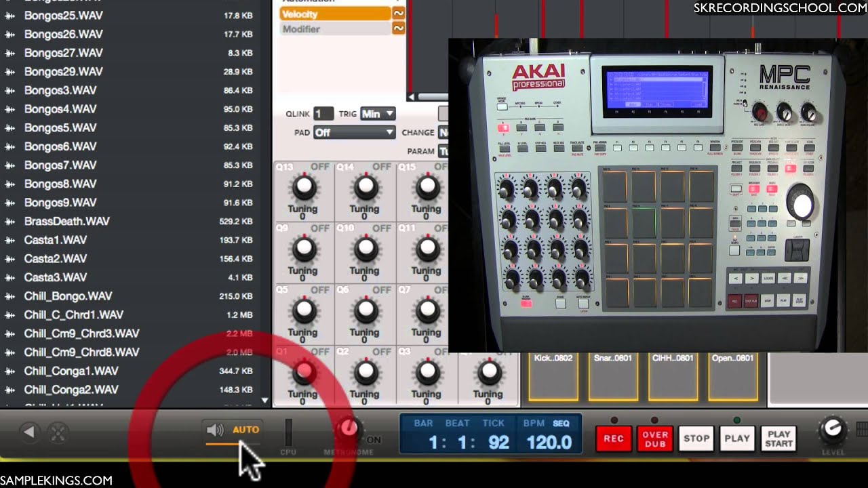868x488 pixels.
Task: Click the Q13 Tuning knob
Action: click(304, 186)
